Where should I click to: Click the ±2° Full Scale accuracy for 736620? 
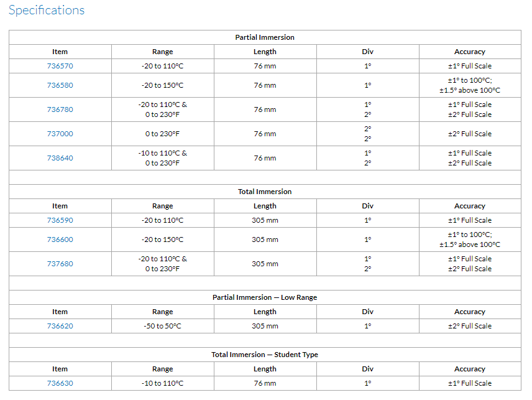[469, 326]
